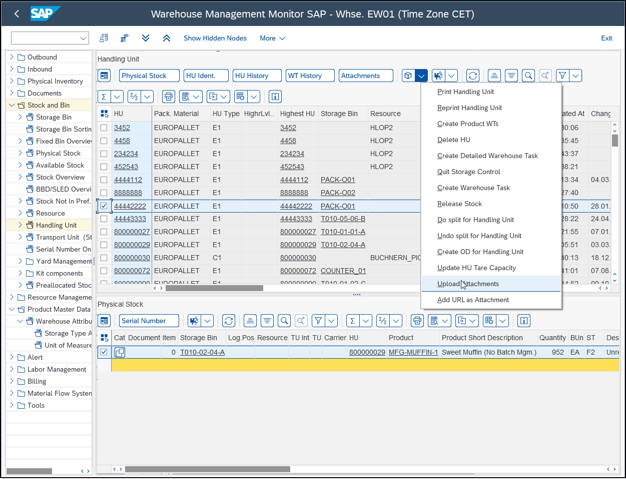Click the list view icon left of Physical Stock button

click(104, 75)
